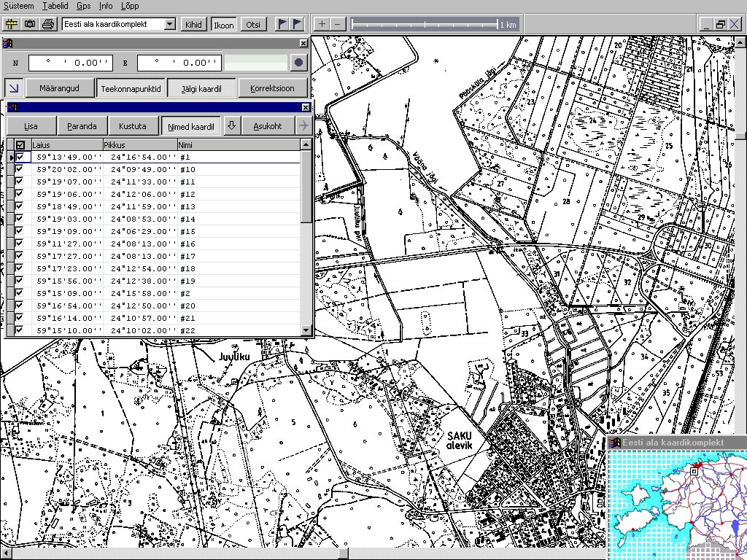Toggle the checkbox for waypoint #14
This screenshot has width=747, height=560.
(x=20, y=219)
